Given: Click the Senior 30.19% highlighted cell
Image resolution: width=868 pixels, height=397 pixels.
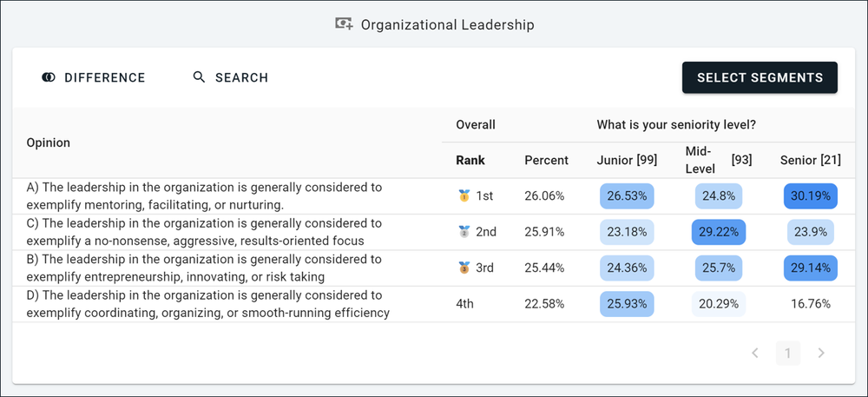Looking at the screenshot, I should 810,196.
